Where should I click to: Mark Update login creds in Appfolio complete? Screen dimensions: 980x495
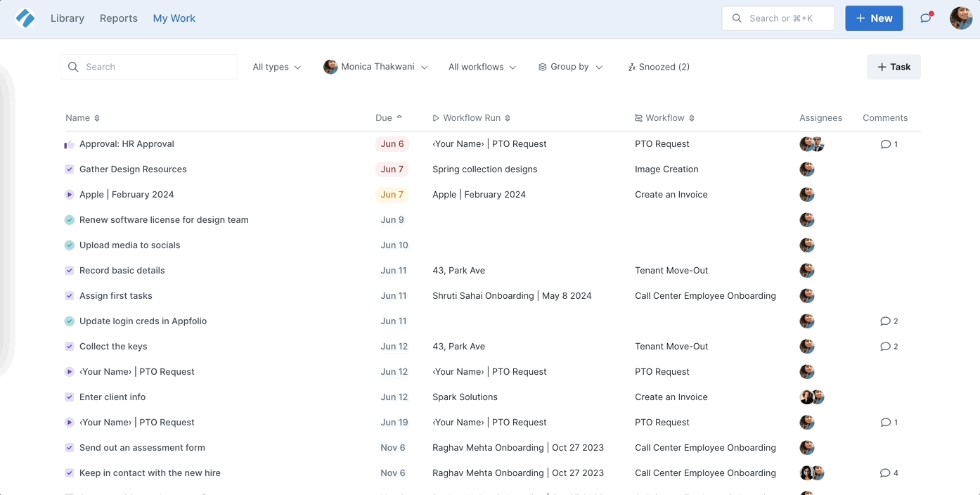click(70, 321)
